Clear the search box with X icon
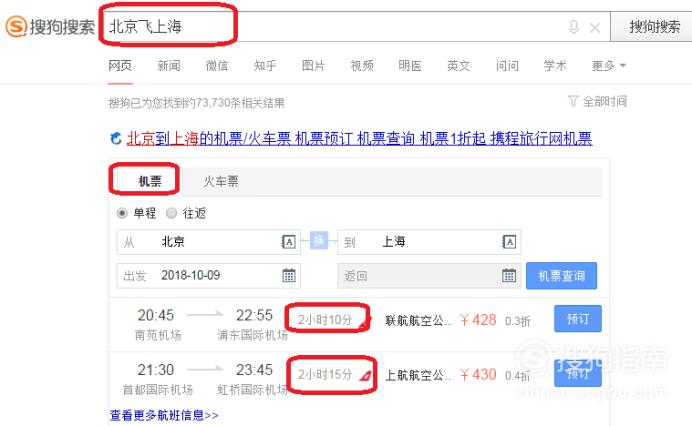 point(594,28)
